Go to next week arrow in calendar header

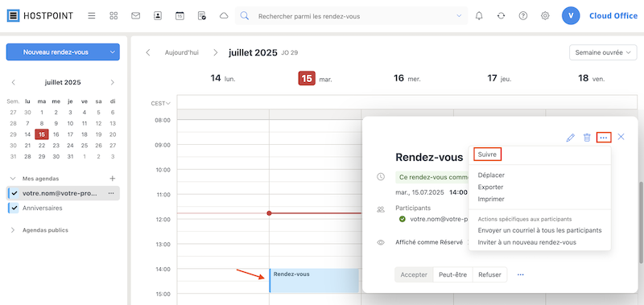[x=215, y=52]
